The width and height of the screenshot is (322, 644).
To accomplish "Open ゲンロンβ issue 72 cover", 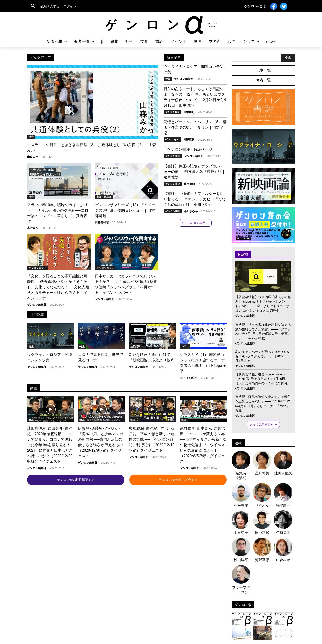I will pyautogui.click(x=241, y=626).
